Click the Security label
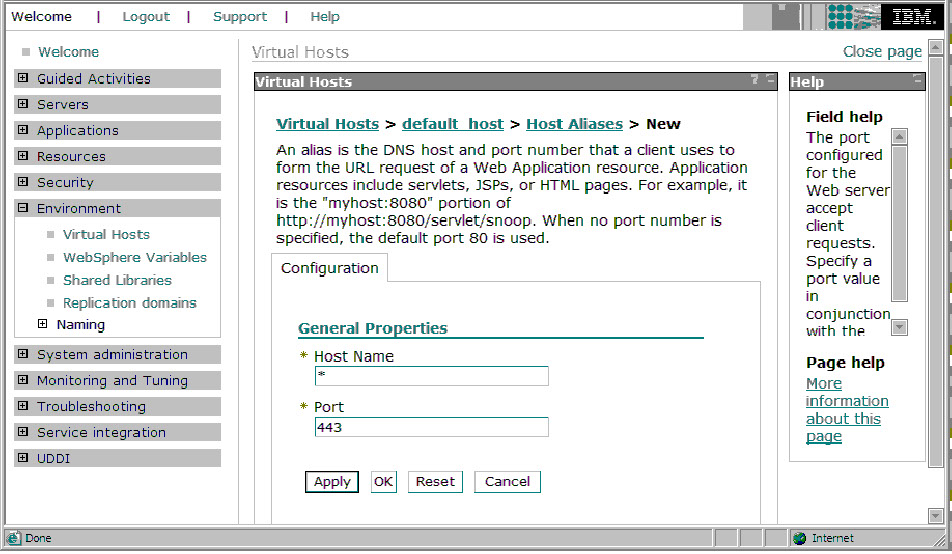This screenshot has height=554, width=952. point(65,182)
